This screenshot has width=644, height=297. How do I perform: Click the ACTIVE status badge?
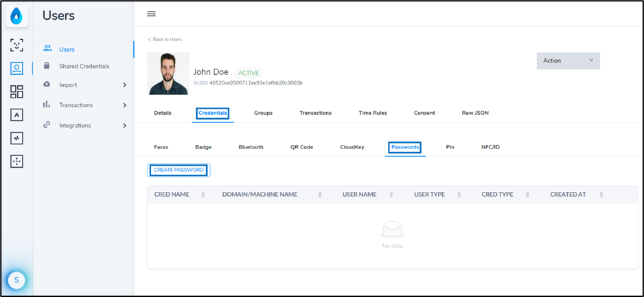(x=249, y=73)
